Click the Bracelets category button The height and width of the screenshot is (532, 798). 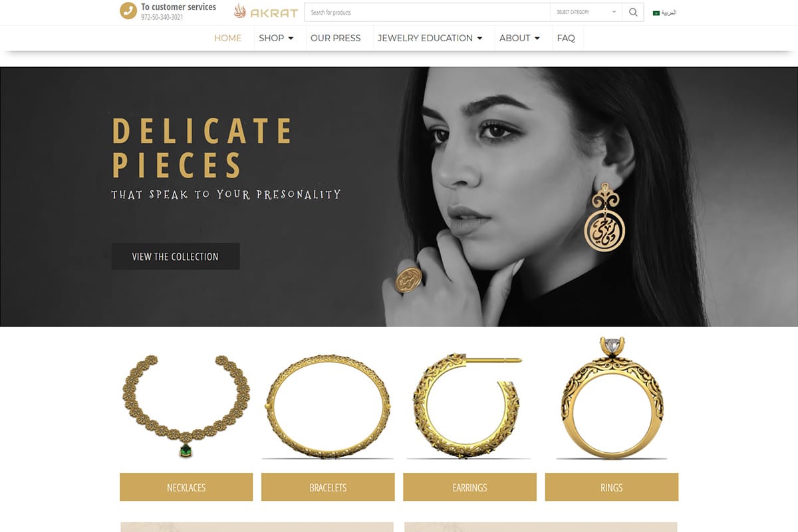(x=328, y=487)
